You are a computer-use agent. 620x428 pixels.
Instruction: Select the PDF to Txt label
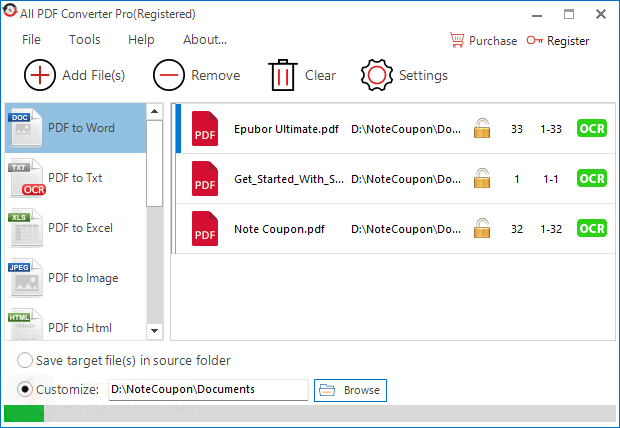pos(75,178)
